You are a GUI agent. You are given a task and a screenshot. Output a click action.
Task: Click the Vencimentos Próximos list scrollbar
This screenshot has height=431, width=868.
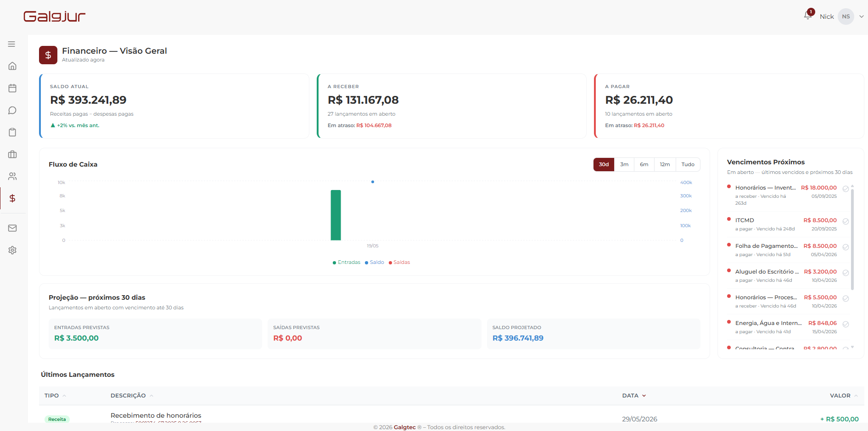coord(852,239)
